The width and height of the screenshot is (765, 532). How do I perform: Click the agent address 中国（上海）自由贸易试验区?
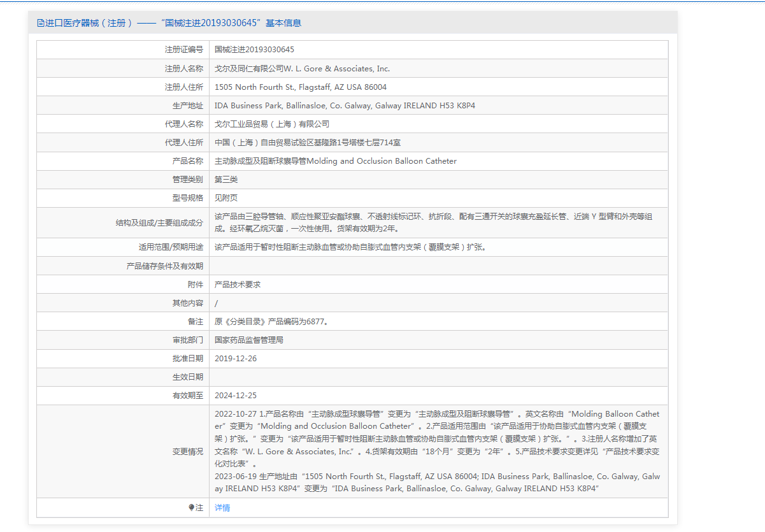(308, 142)
